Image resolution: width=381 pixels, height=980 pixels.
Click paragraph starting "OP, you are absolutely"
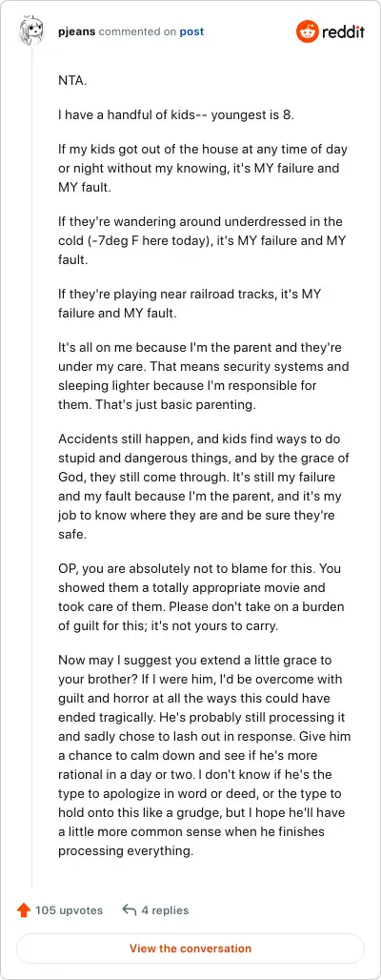(x=201, y=596)
